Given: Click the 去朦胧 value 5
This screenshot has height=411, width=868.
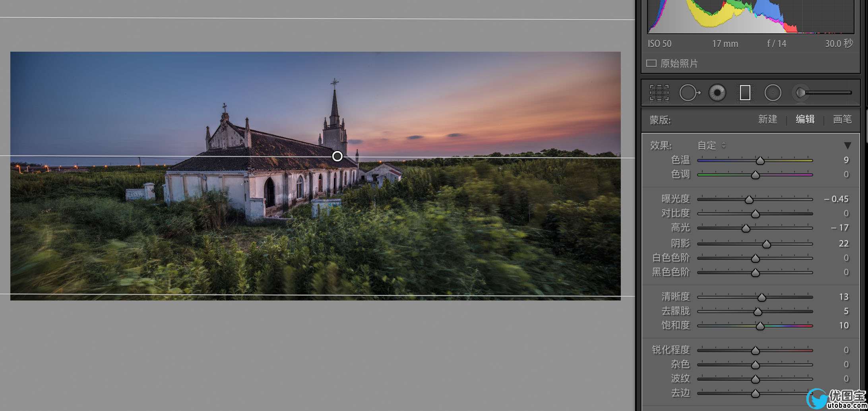Looking at the screenshot, I should (846, 311).
